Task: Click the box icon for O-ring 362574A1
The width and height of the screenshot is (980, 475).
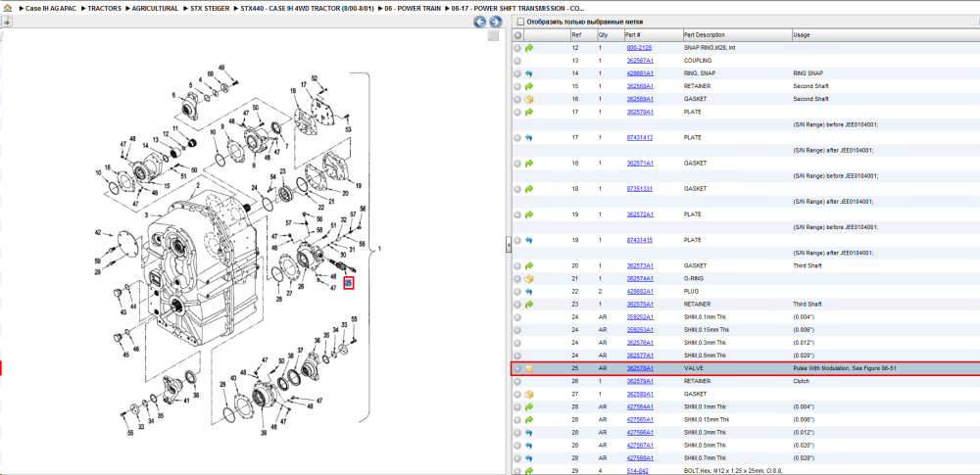Action: coord(529,279)
